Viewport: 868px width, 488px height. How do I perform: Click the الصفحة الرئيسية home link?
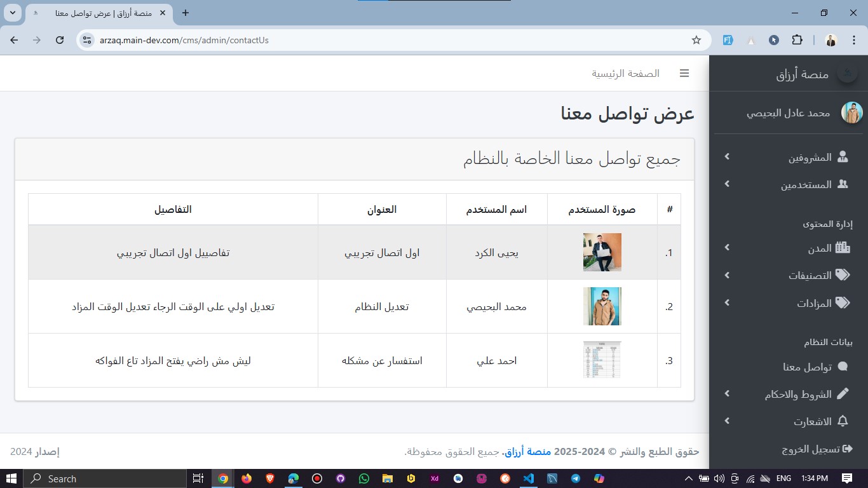(x=625, y=74)
